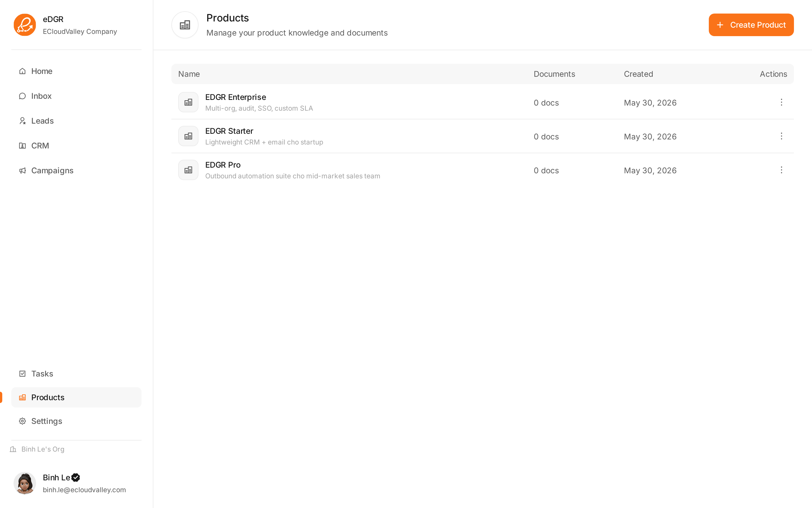Open actions menu for EDGR Starter
This screenshot has width=812, height=508.
[781, 136]
